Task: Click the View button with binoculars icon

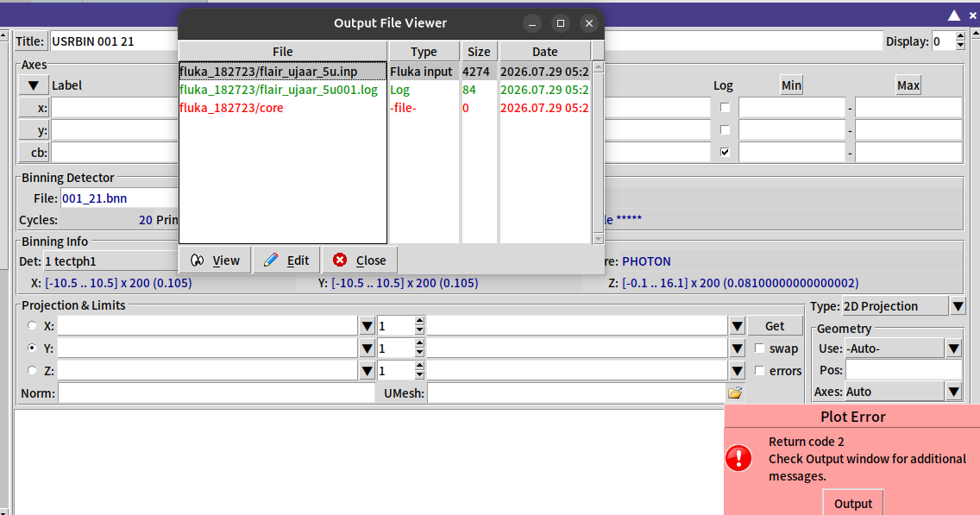Action: point(215,260)
